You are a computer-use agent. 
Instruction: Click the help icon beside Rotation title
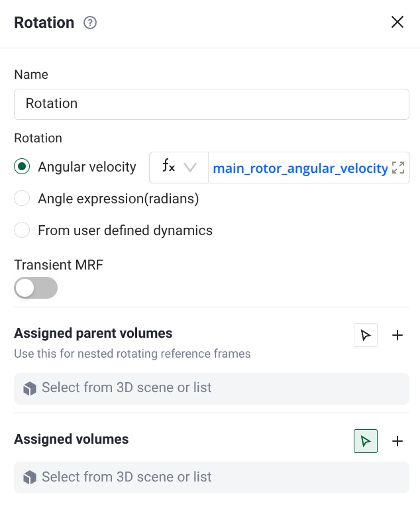coord(90,23)
